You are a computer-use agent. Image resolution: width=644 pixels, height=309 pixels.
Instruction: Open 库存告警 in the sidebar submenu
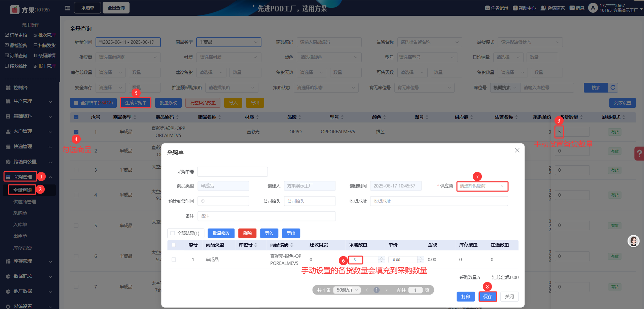23,248
